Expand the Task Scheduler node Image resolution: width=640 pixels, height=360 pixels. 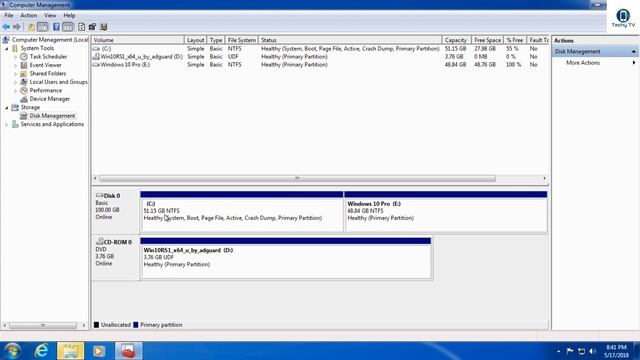16,57
